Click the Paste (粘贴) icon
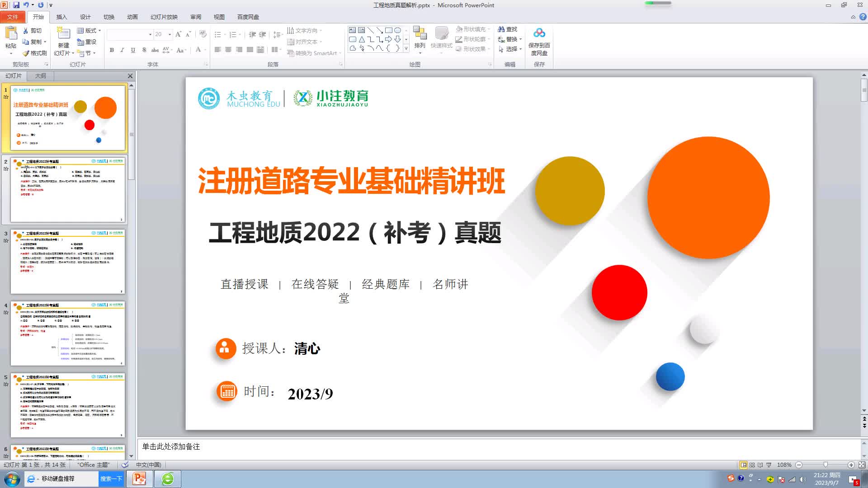The image size is (868, 488). (x=10, y=33)
